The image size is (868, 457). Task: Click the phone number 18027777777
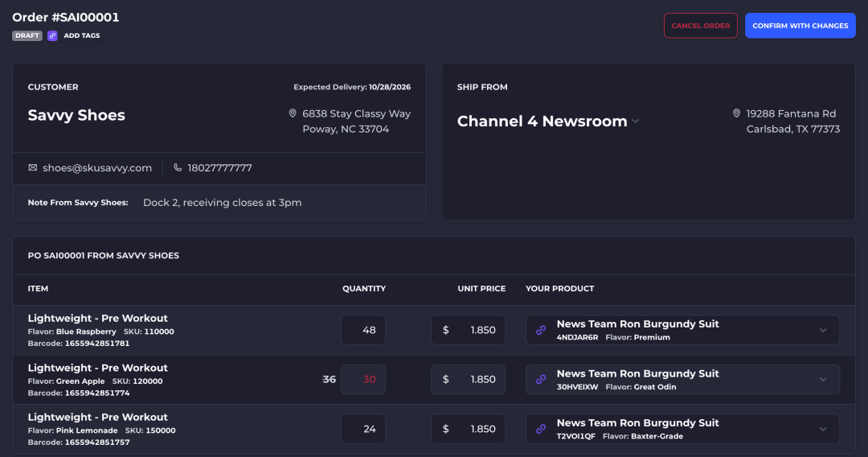coord(219,168)
